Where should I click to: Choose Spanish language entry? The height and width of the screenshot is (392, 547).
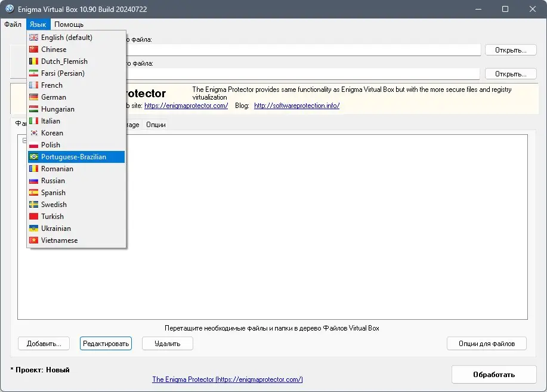click(x=76, y=193)
